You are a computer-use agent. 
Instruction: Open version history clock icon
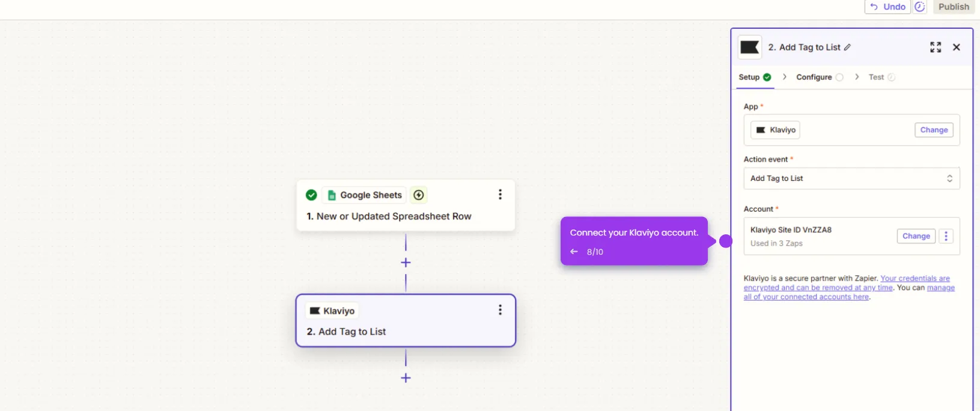coord(920,7)
